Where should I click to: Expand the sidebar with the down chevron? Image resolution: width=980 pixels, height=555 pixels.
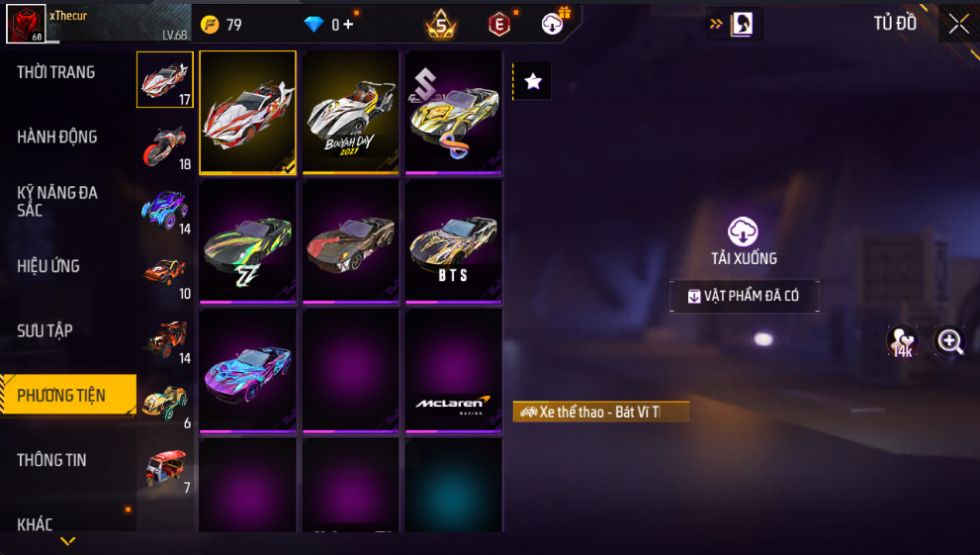tap(68, 540)
